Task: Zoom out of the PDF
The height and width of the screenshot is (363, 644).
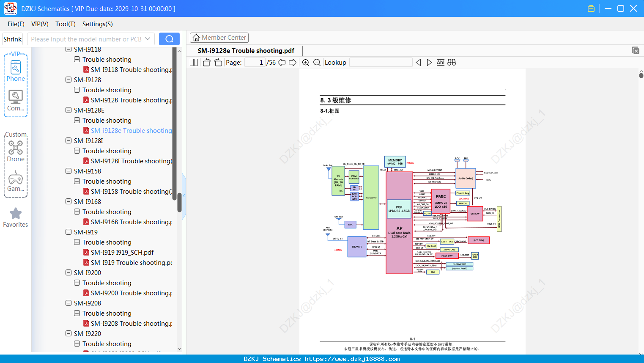Action: (317, 63)
